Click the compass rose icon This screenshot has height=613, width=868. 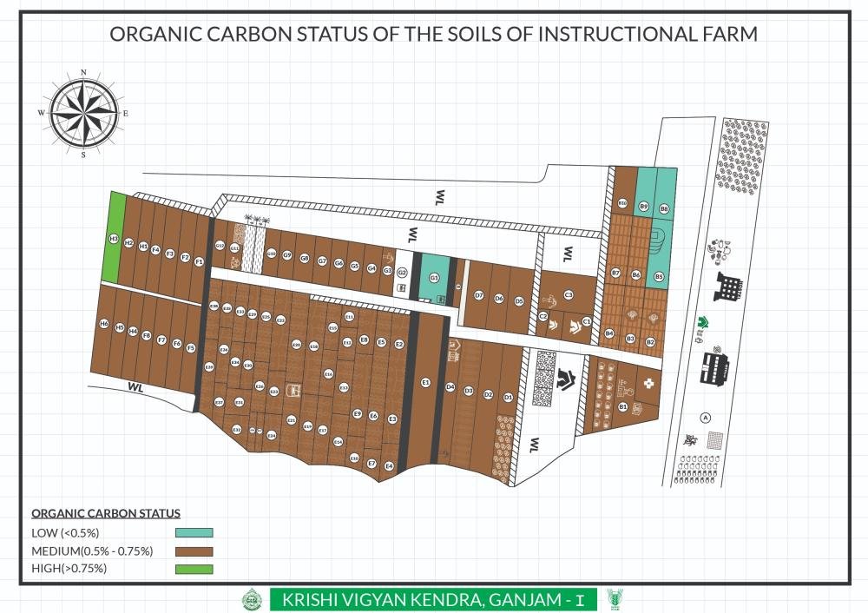[83, 113]
